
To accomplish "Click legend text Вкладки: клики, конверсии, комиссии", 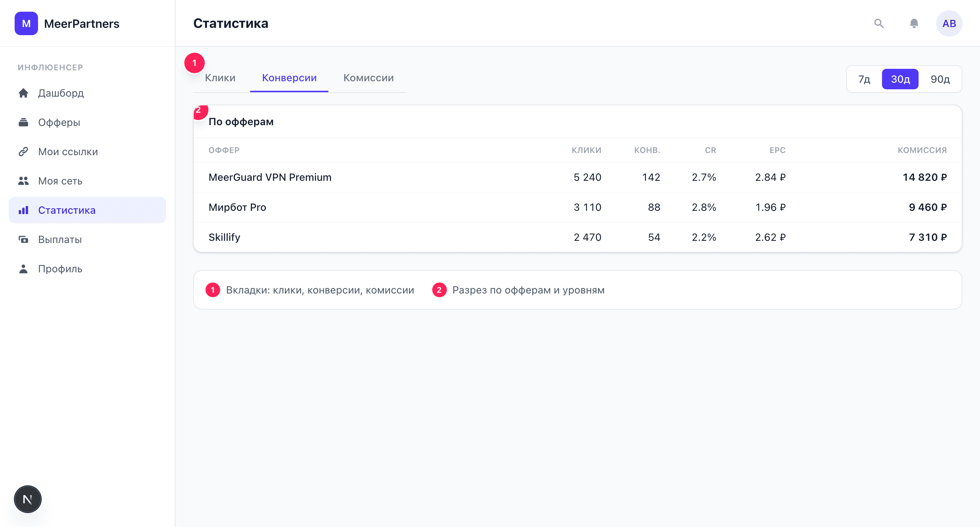I will pos(320,290).
